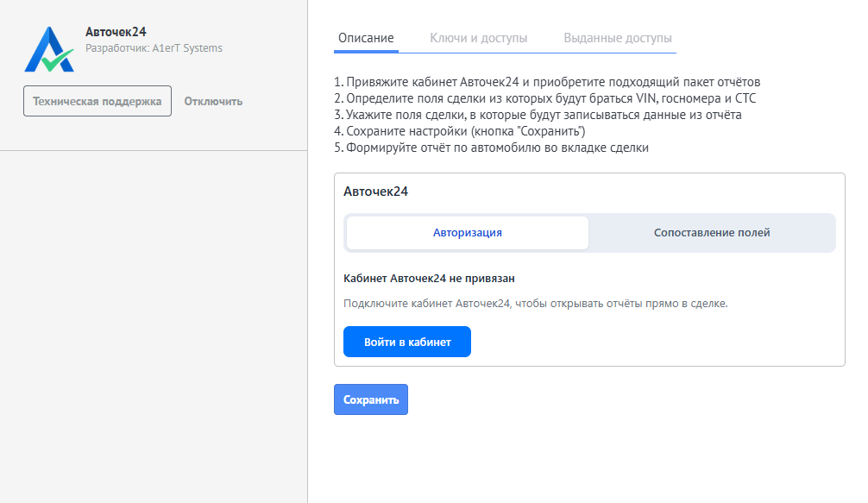The height and width of the screenshot is (503, 868).
Task: Select the Авторизация segment tab
Action: [467, 233]
